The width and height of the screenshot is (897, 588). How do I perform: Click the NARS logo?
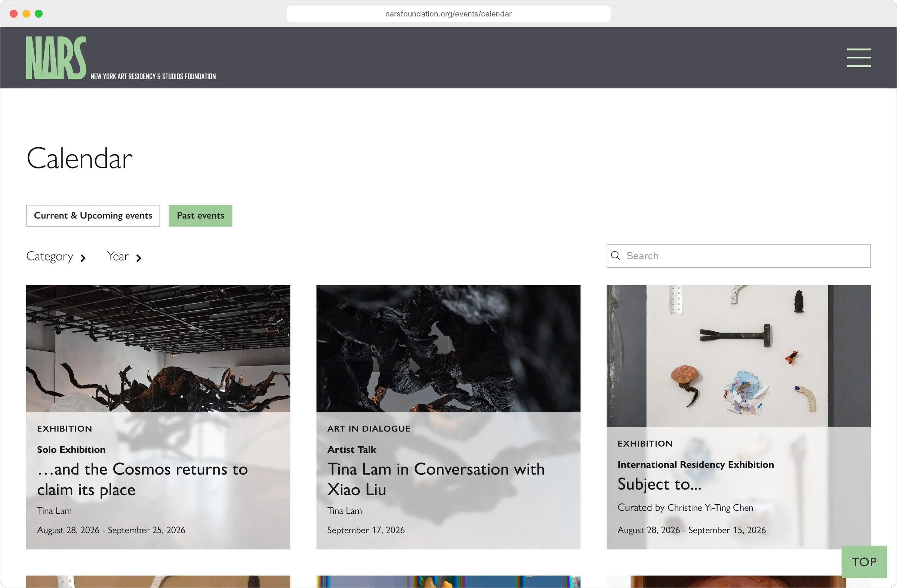tap(56, 58)
